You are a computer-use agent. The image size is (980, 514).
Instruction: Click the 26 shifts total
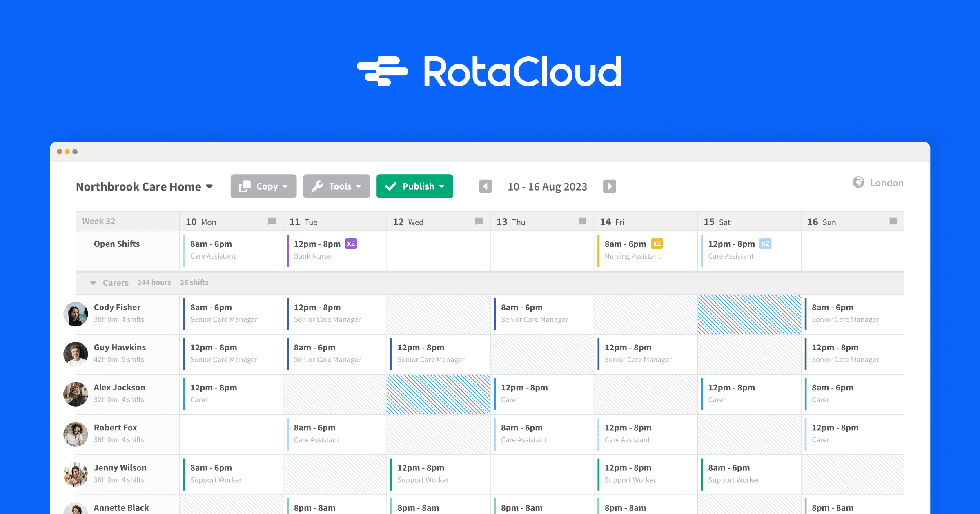(194, 282)
